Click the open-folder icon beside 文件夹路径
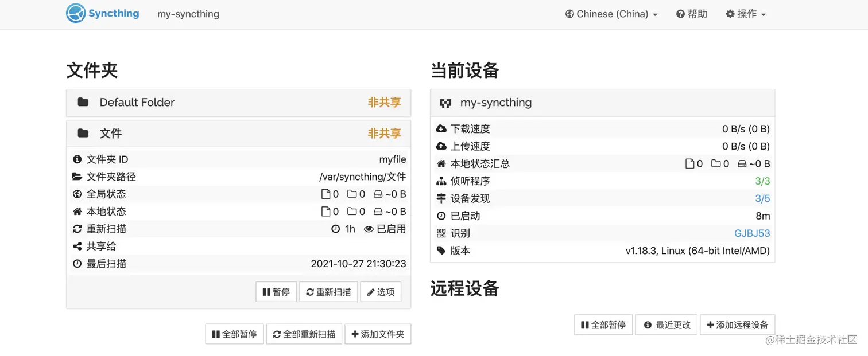The image size is (868, 356). 77,177
